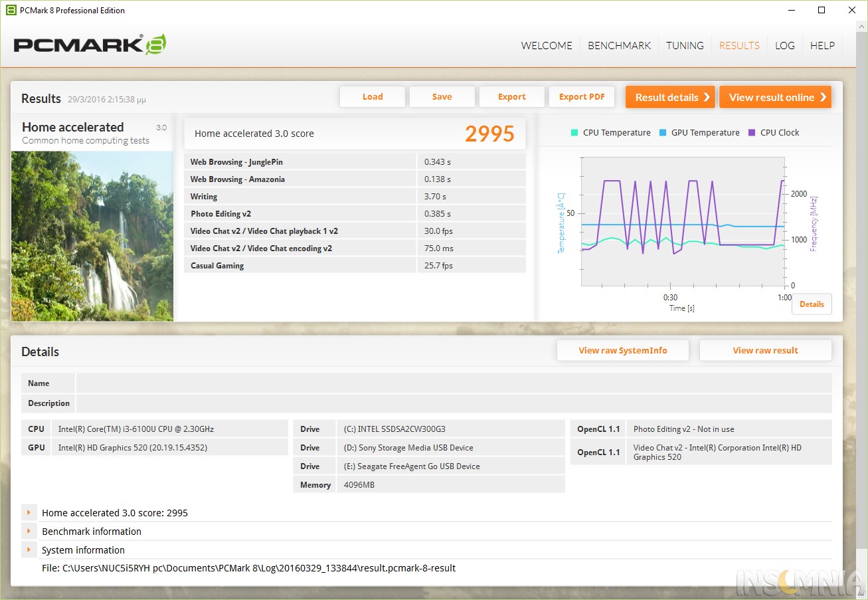The image size is (868, 600).
Task: Select Video Chat playback 1 v2 row
Action: [355, 231]
